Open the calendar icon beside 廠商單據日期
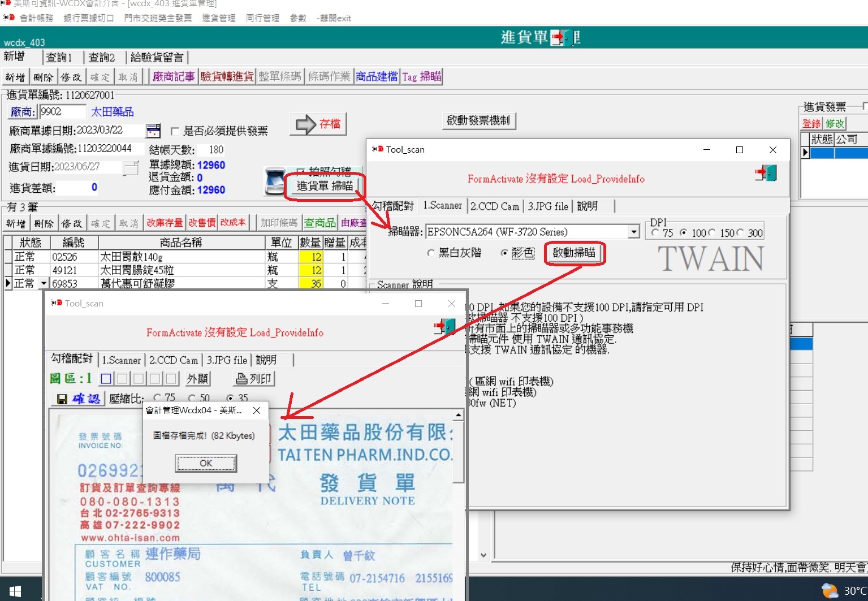 153,131
